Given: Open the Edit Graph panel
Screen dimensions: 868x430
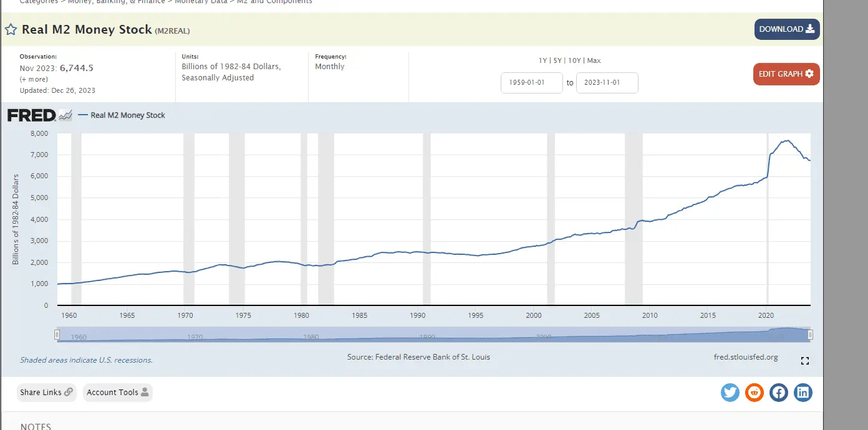Looking at the screenshot, I should 786,74.
